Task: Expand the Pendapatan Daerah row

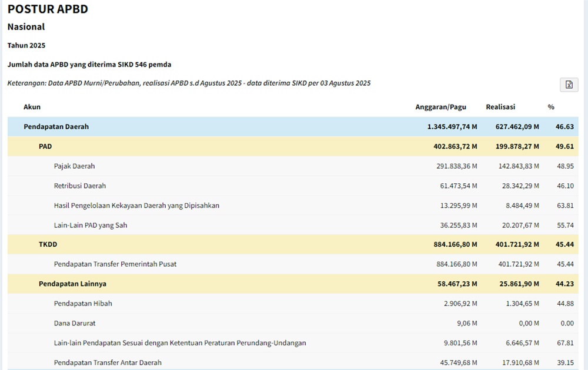Action: (56, 126)
